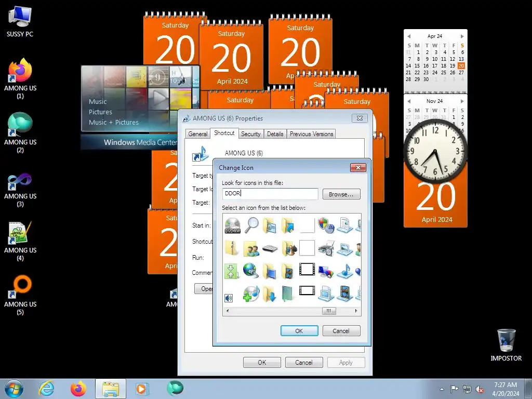
Task: Open the Previous Versions tab
Action: tap(312, 134)
